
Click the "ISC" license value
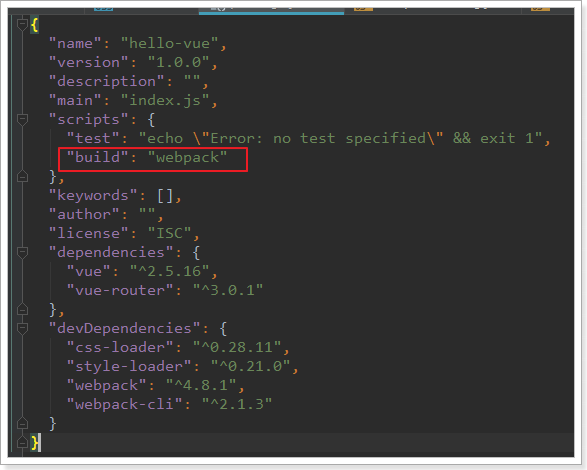(169, 233)
